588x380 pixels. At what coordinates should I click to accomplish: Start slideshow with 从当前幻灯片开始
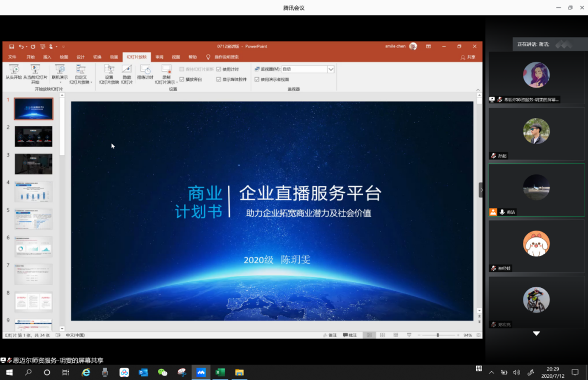tap(35, 70)
